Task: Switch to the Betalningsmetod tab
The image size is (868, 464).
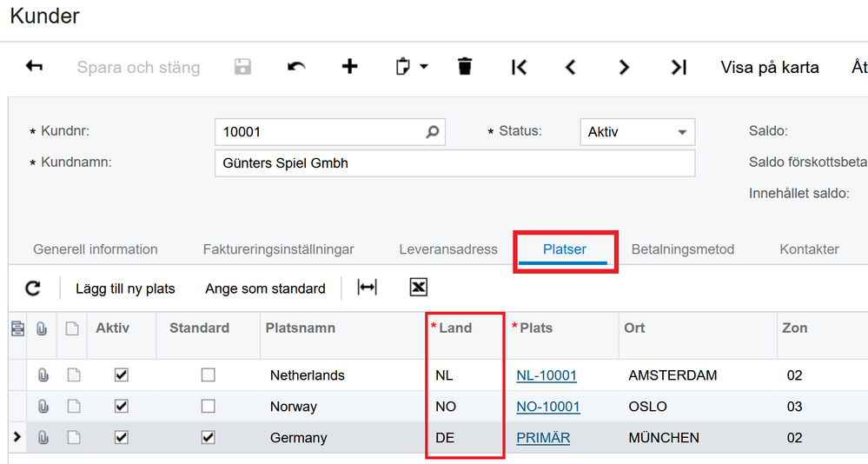Action: (x=682, y=249)
